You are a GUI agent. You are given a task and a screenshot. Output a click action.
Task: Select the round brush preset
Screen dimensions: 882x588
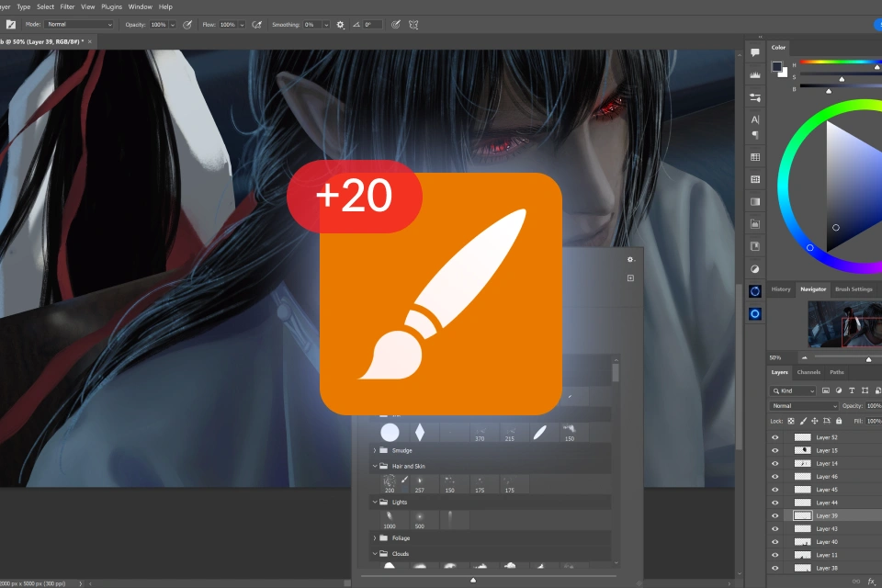390,432
